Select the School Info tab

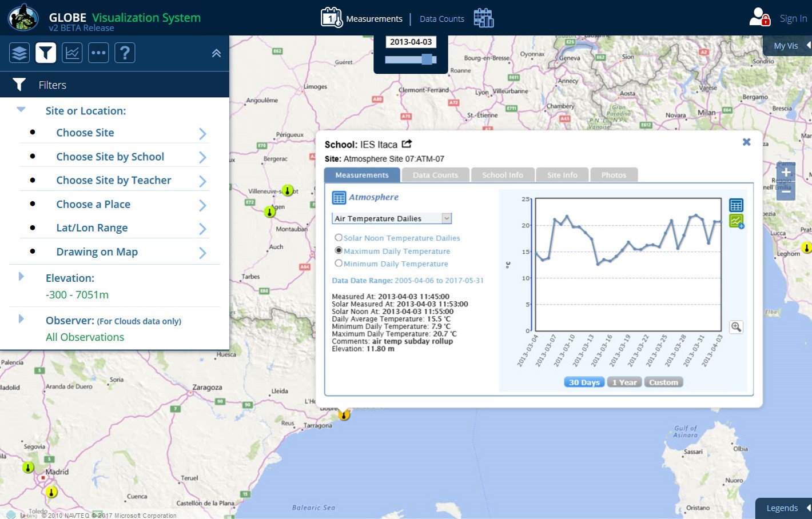click(503, 175)
